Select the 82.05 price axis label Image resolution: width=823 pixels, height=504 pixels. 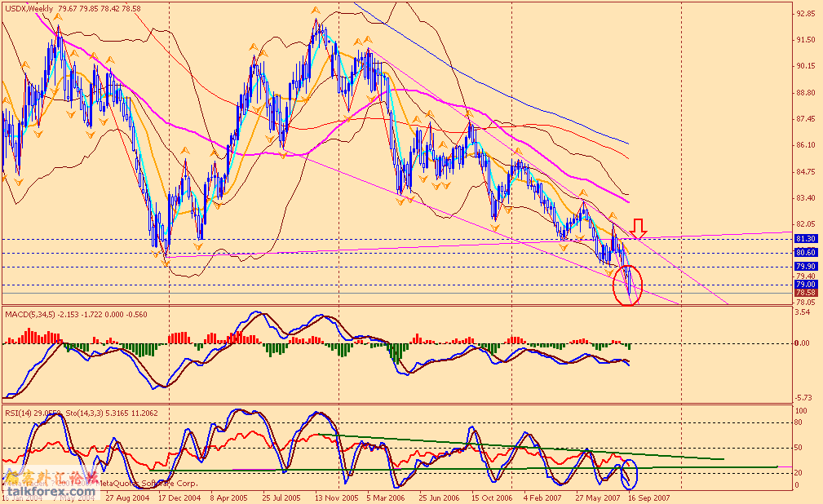click(806, 224)
